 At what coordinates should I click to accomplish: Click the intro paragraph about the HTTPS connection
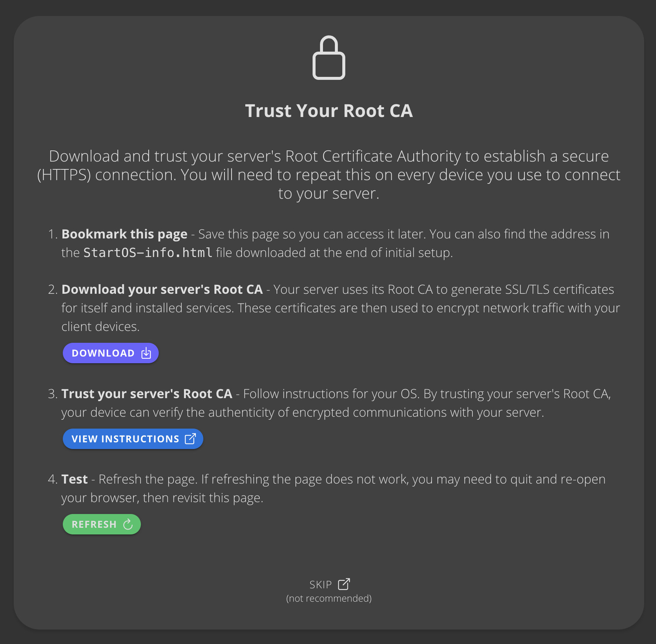tap(329, 175)
